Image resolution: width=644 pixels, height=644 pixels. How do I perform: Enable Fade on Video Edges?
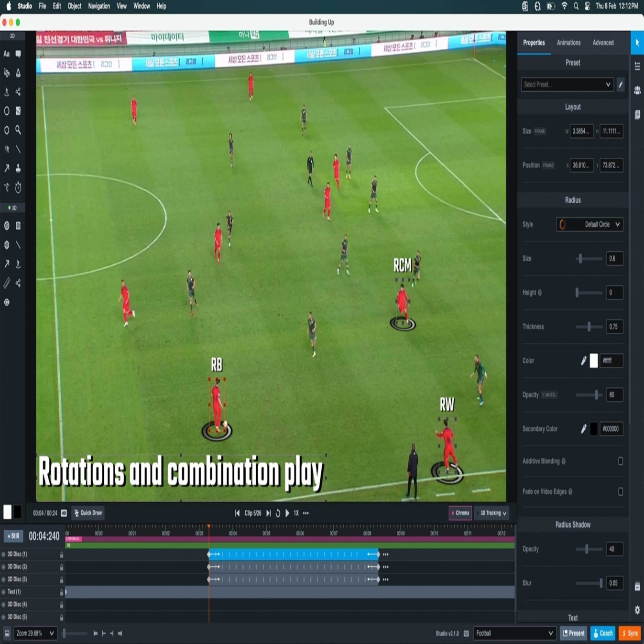[x=621, y=491]
